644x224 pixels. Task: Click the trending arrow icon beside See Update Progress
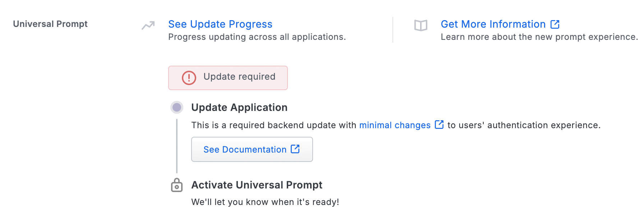(x=147, y=24)
